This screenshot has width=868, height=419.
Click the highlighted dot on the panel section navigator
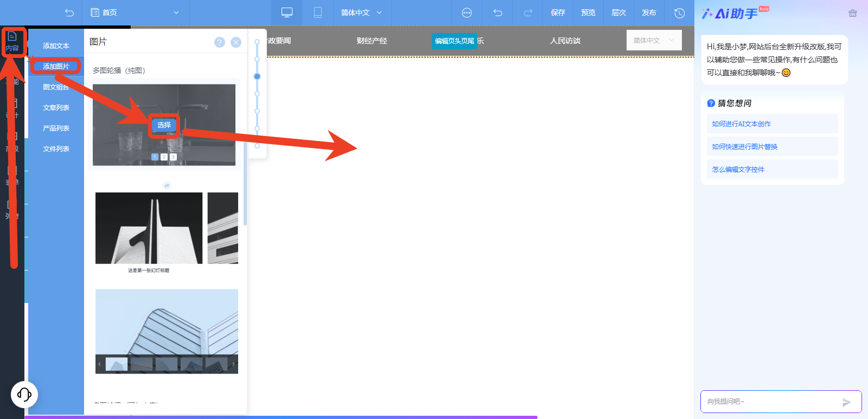click(257, 76)
